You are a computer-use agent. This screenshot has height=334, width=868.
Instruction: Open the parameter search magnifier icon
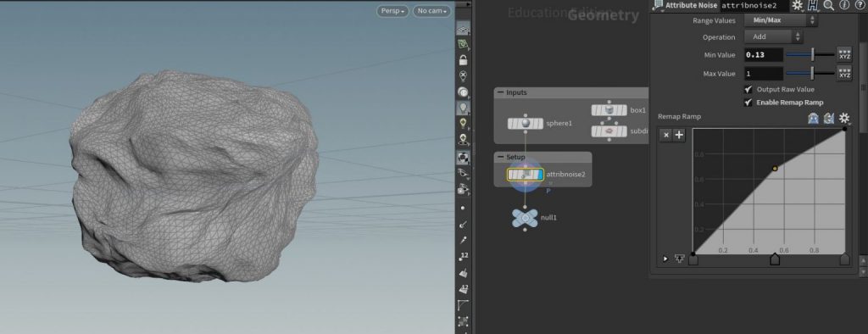pos(829,6)
